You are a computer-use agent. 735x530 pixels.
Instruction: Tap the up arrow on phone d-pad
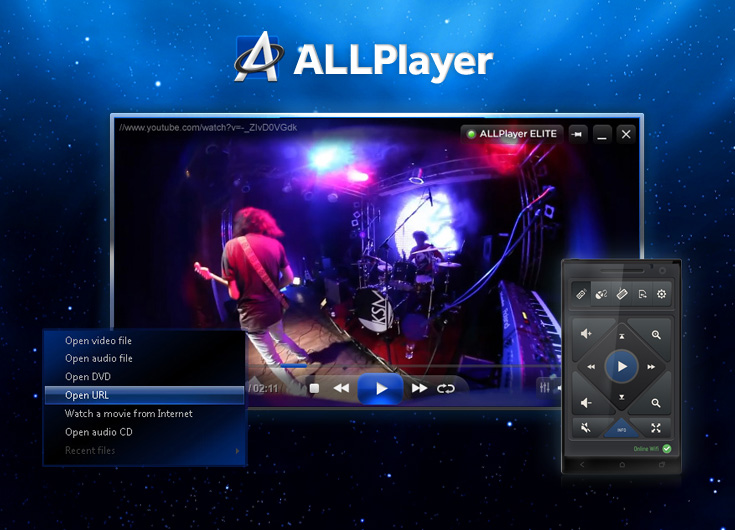point(622,336)
